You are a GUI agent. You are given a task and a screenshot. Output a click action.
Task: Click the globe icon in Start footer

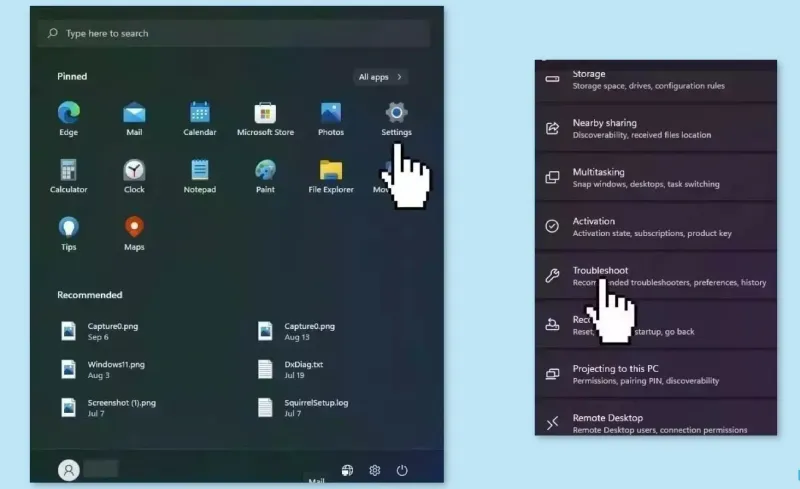(x=347, y=470)
